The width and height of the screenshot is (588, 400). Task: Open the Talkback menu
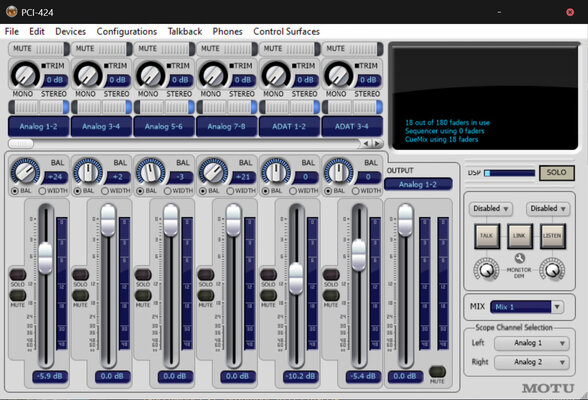pos(185,31)
